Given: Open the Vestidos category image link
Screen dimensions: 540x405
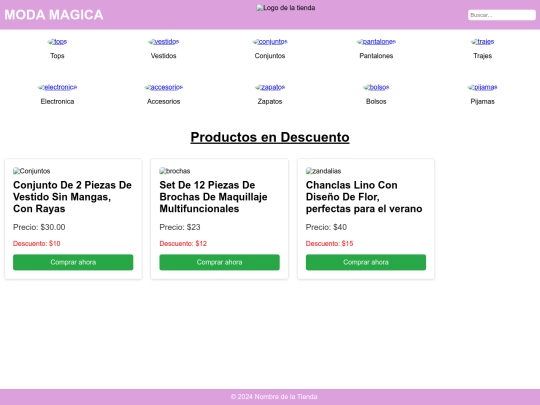Looking at the screenshot, I should pyautogui.click(x=164, y=42).
